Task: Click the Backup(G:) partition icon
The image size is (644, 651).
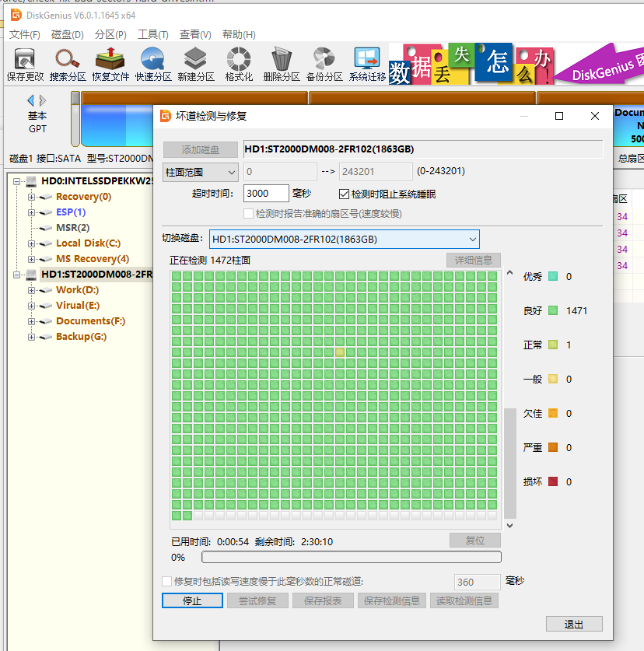Action: pos(46,337)
